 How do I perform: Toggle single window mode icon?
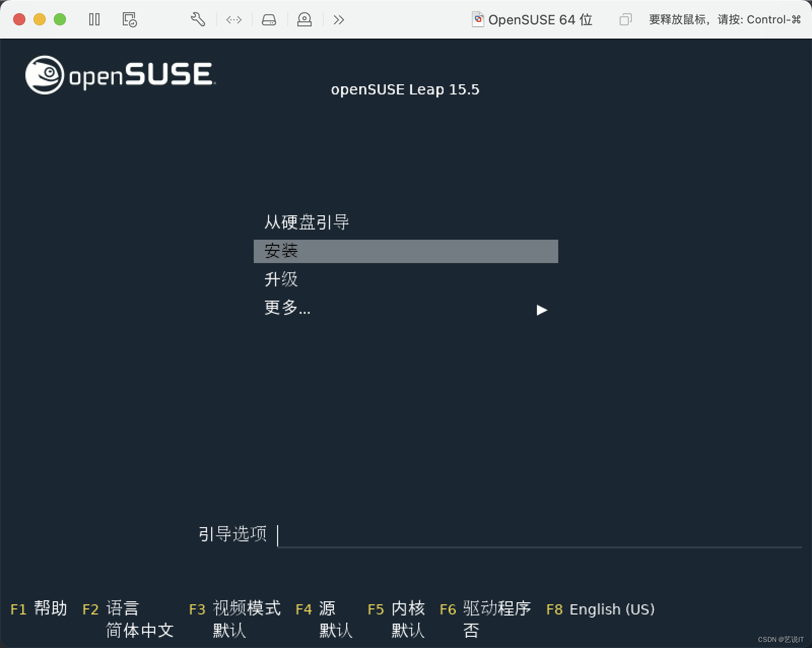tap(626, 20)
